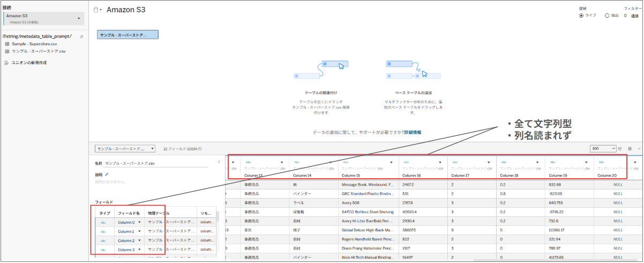Image resolution: width=644 pixels, height=263 pixels.
Task: Click the Abc data type icon above Column 13
Action: coord(249,162)
